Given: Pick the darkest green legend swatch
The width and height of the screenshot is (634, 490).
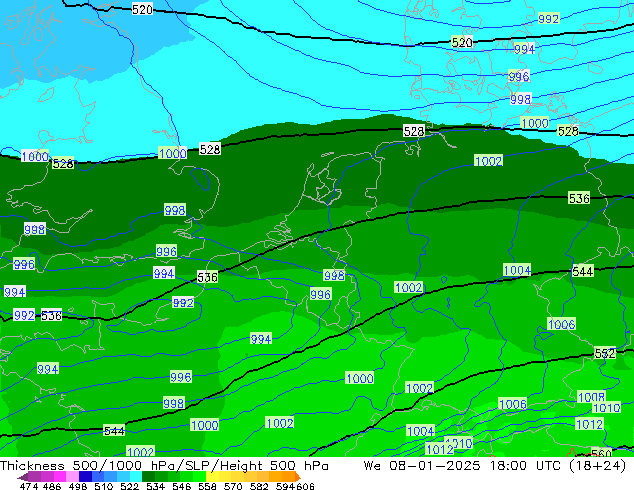Looking at the screenshot, I should 148,476.
